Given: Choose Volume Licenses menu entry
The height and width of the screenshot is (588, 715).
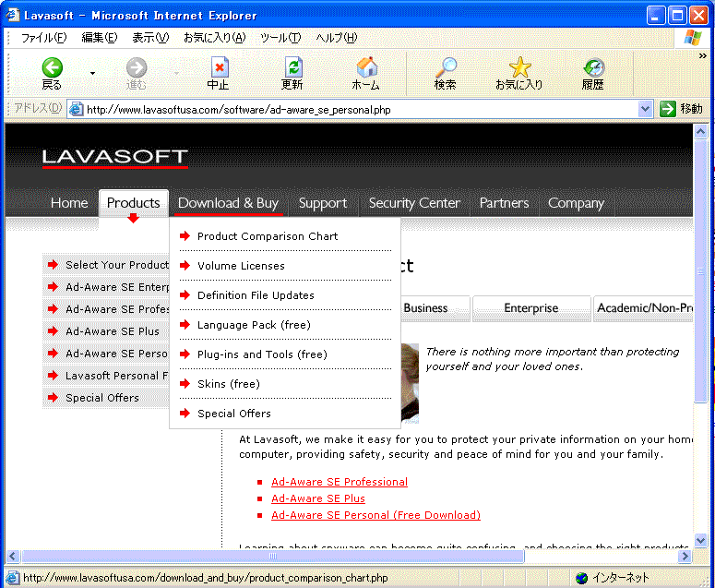Looking at the screenshot, I should pos(285,266).
